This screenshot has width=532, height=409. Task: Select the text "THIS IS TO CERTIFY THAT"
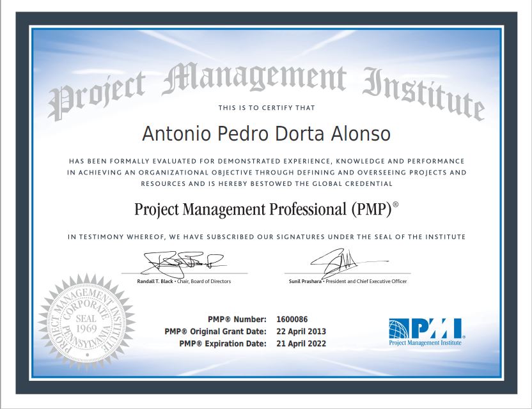coord(267,108)
